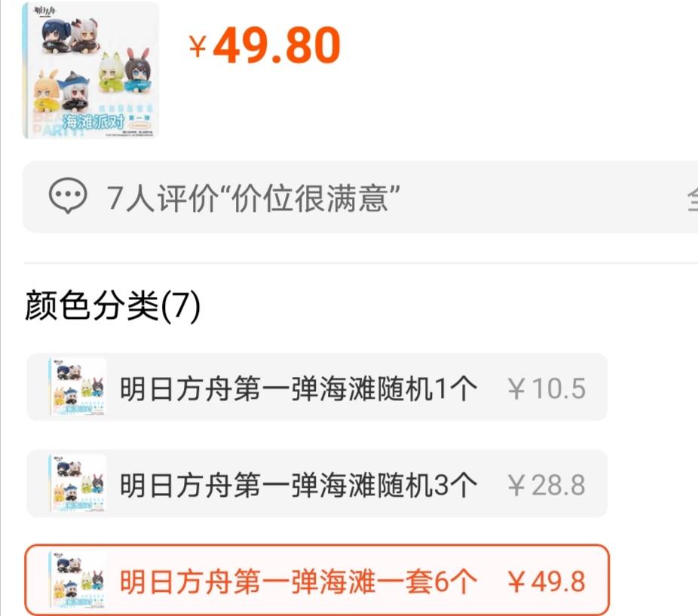Image resolution: width=698 pixels, height=616 pixels.
Task: Click the thumbnail in the 随机1个 option
Action: [78, 387]
